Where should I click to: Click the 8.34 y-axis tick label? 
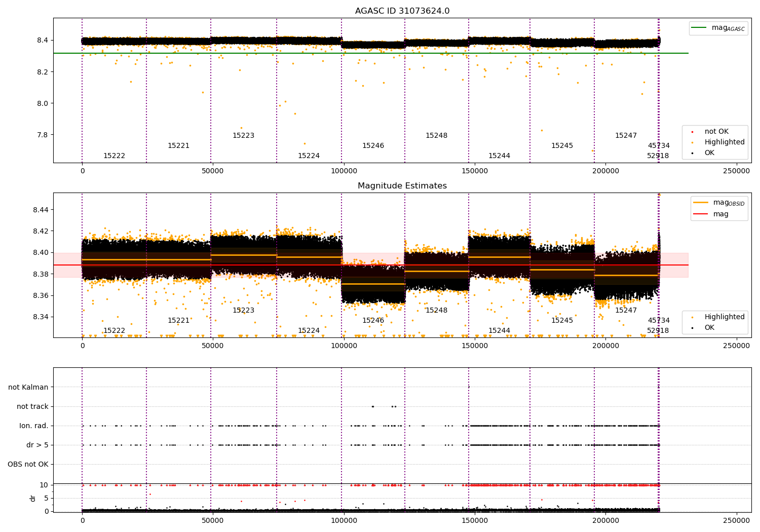pyautogui.click(x=41, y=317)
